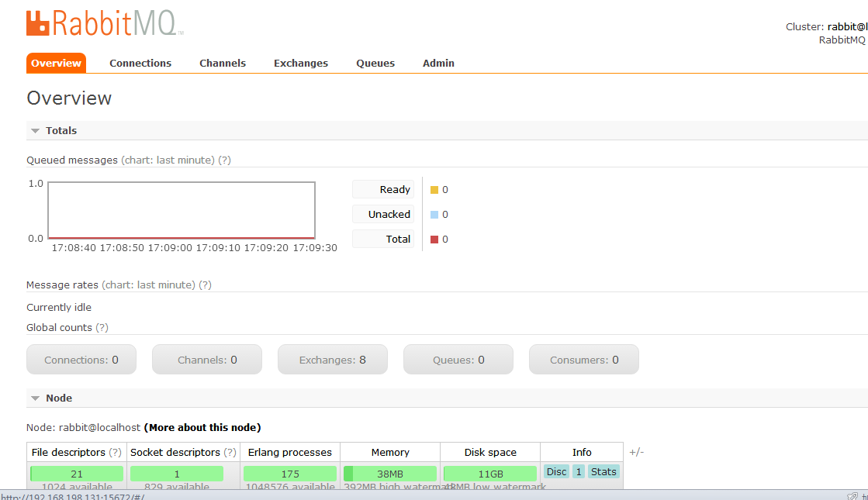868x500 pixels.
Task: Click the File descriptors bar showing 21
Action: pos(77,474)
